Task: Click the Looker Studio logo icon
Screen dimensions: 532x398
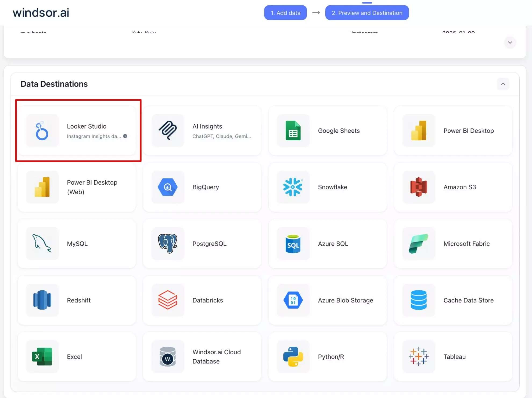Action: 42,131
